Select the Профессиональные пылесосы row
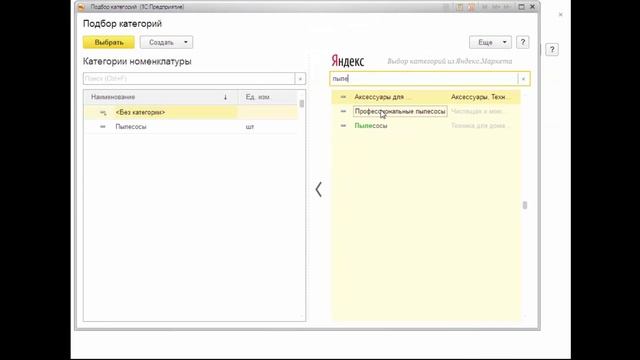 [426, 111]
